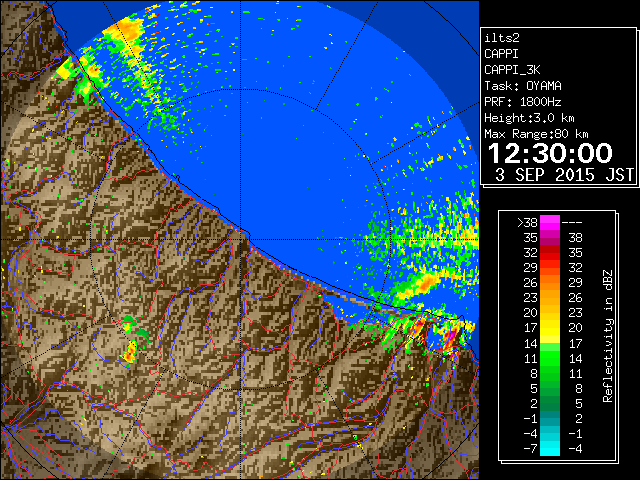This screenshot has width=640, height=480.
Task: Select the amber 20–23 dBZ color swatch
Action: (550, 313)
